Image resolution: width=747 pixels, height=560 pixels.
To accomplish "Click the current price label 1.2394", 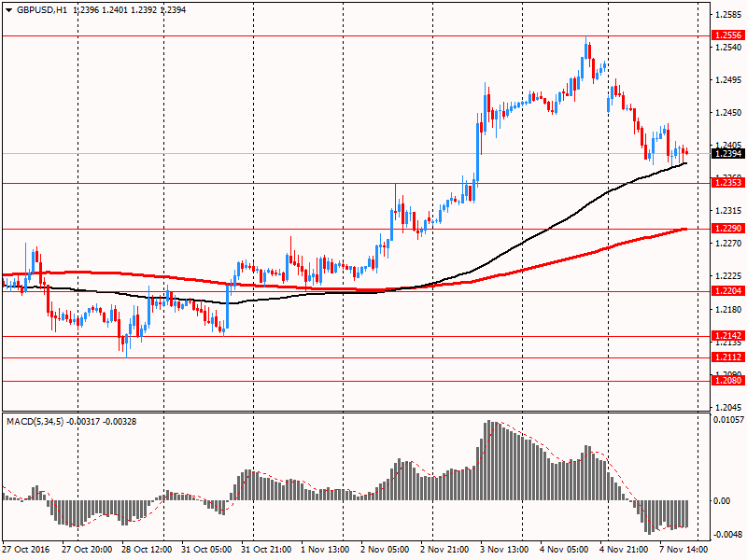I will [728, 153].
